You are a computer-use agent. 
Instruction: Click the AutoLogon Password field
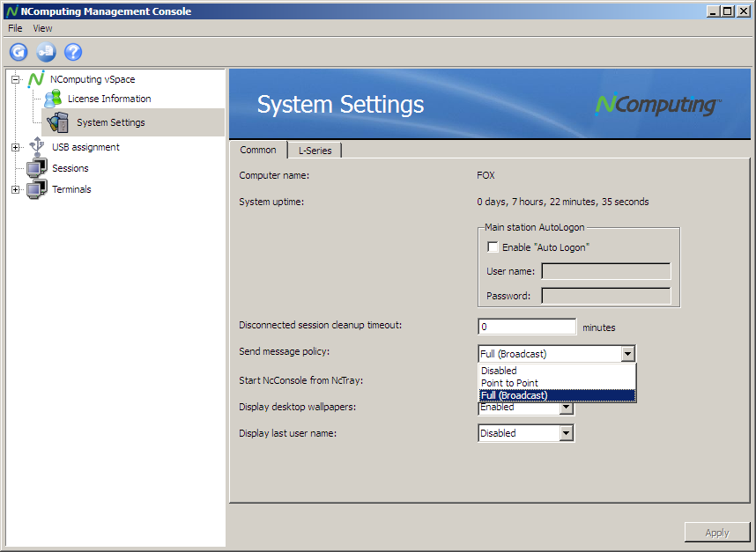point(606,296)
